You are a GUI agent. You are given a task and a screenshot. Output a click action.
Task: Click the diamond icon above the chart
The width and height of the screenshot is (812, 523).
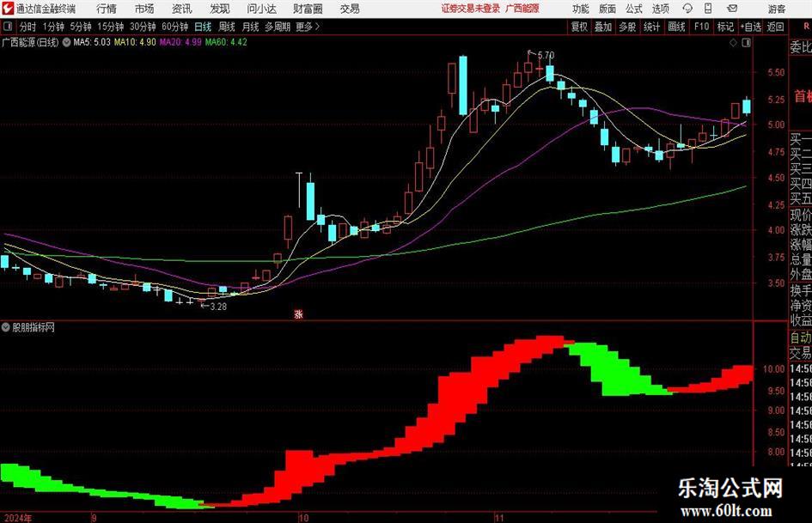733,43
